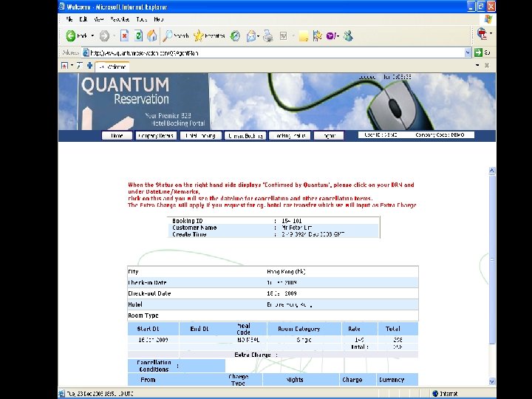Open the Edit menu
Screen dimensions: 532x399
click(x=83, y=19)
